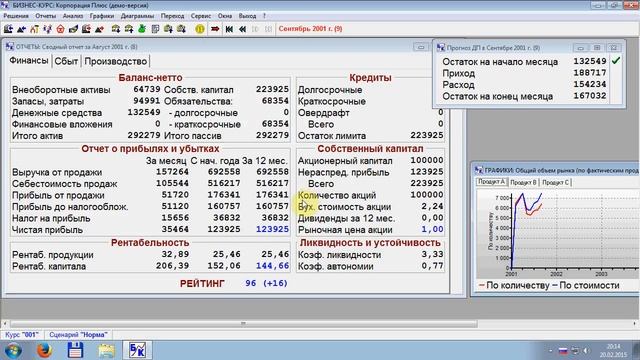This screenshot has width=640, height=360.
Task: Open the ? help menu
Action: pyautogui.click(x=264, y=16)
